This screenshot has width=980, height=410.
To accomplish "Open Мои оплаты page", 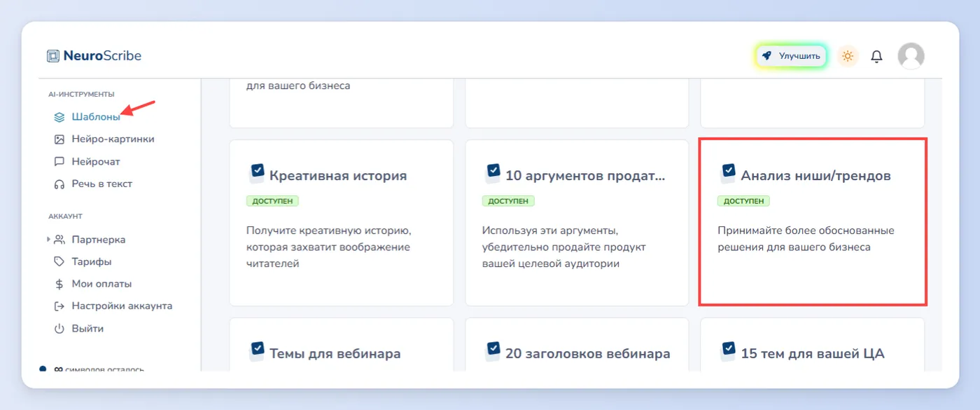I will click(101, 285).
